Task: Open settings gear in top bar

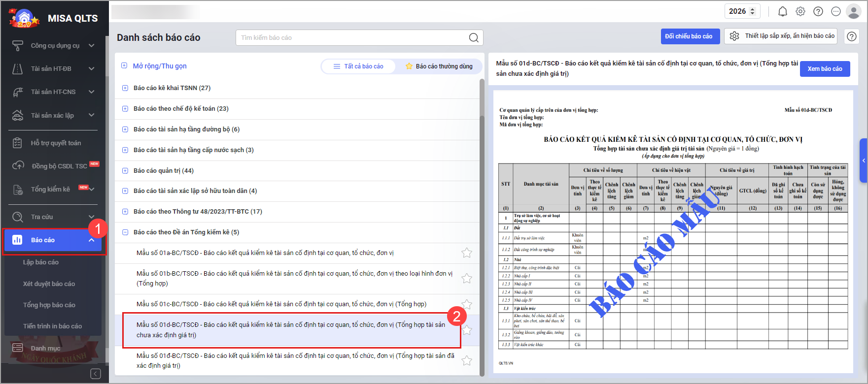Action: (x=800, y=11)
